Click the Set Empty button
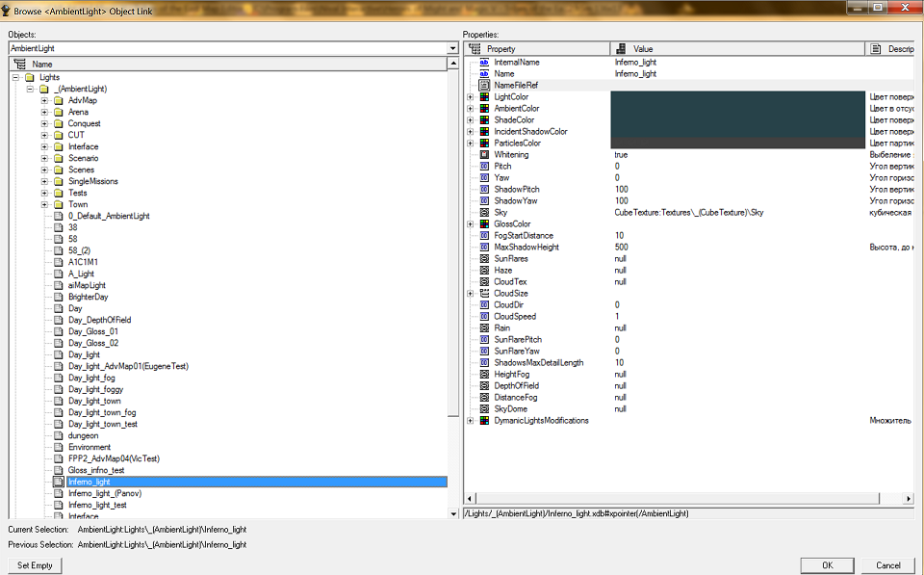The height and width of the screenshot is (575, 924). coord(35,565)
